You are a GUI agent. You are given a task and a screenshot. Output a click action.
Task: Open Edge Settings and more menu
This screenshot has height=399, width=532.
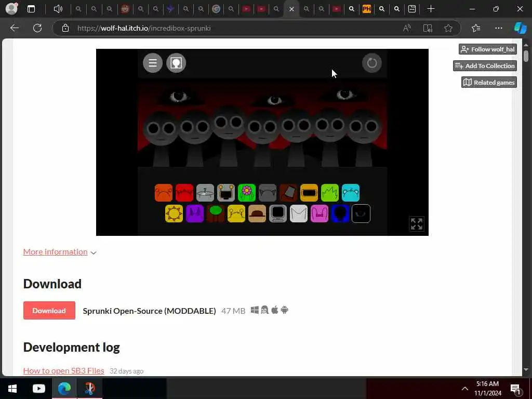point(498,28)
